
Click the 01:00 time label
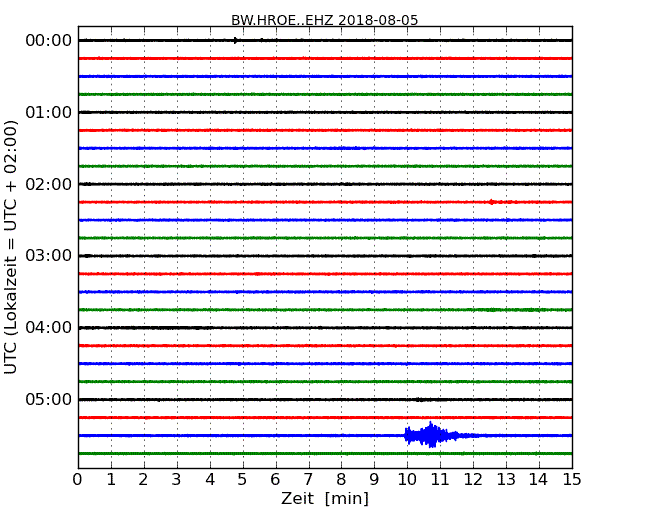49,112
